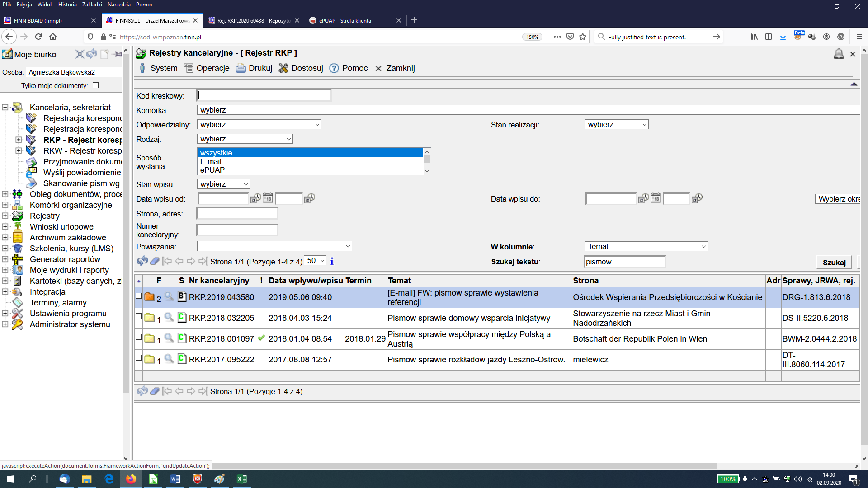Screen dimensions: 868x488
Task: Click orange folder icon in first row
Action: click(149, 297)
